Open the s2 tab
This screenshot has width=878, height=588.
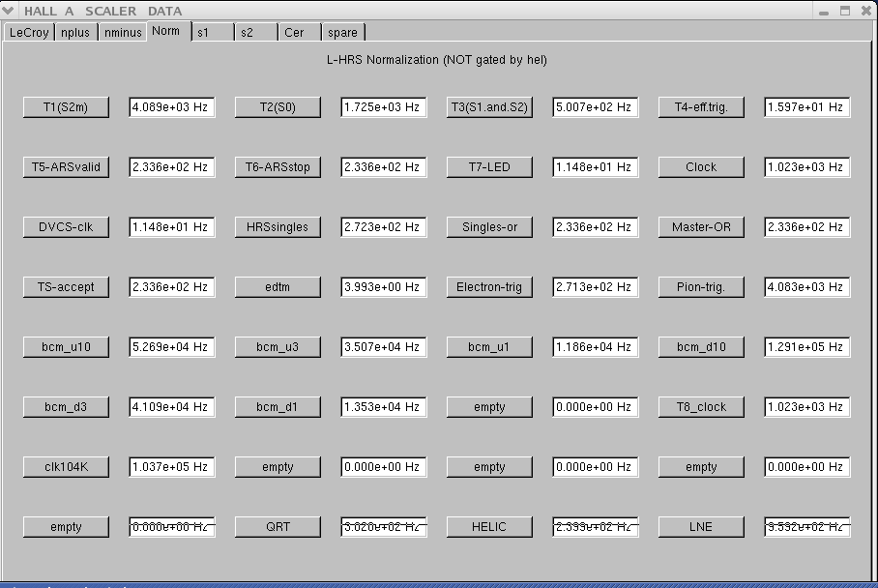click(x=256, y=33)
